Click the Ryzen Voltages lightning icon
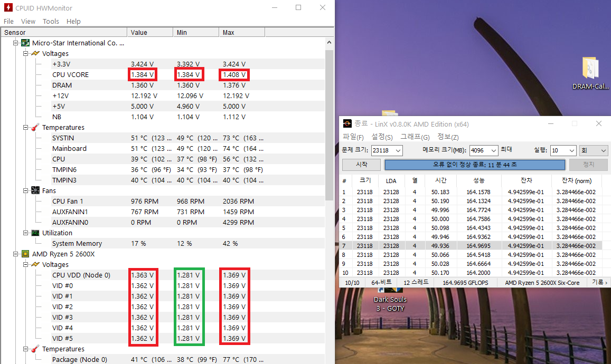The width and height of the screenshot is (611, 364). pos(35,264)
